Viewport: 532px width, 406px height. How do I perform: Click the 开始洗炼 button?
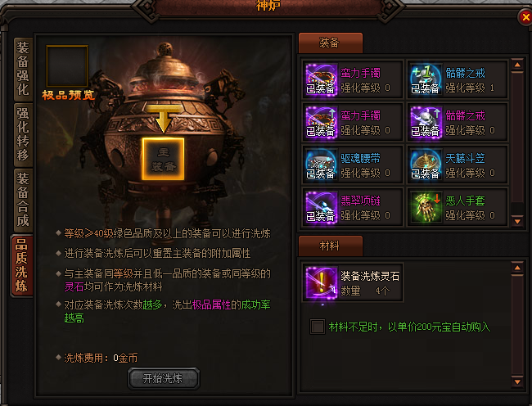164,378
